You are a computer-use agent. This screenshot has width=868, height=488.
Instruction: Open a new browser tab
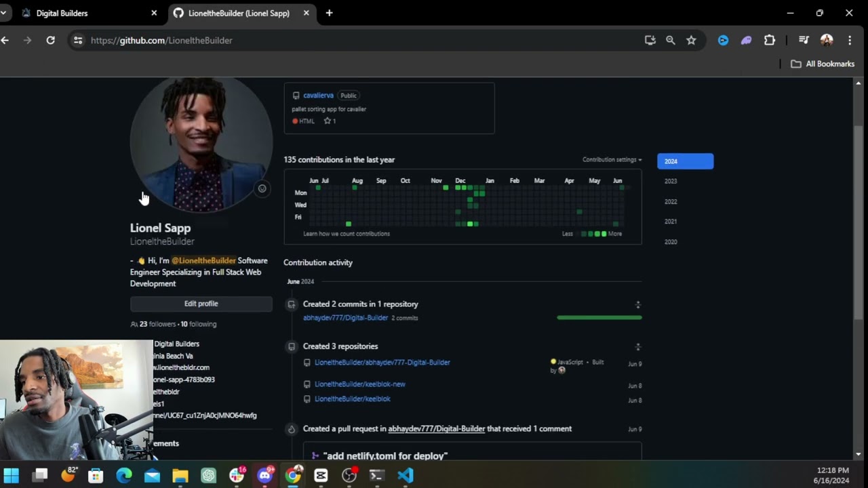pyautogui.click(x=329, y=13)
